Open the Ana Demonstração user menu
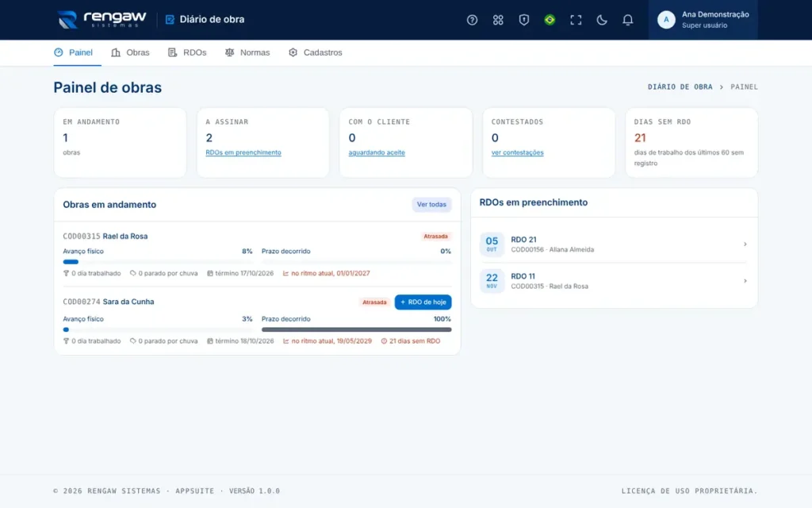812x508 pixels. 703,20
